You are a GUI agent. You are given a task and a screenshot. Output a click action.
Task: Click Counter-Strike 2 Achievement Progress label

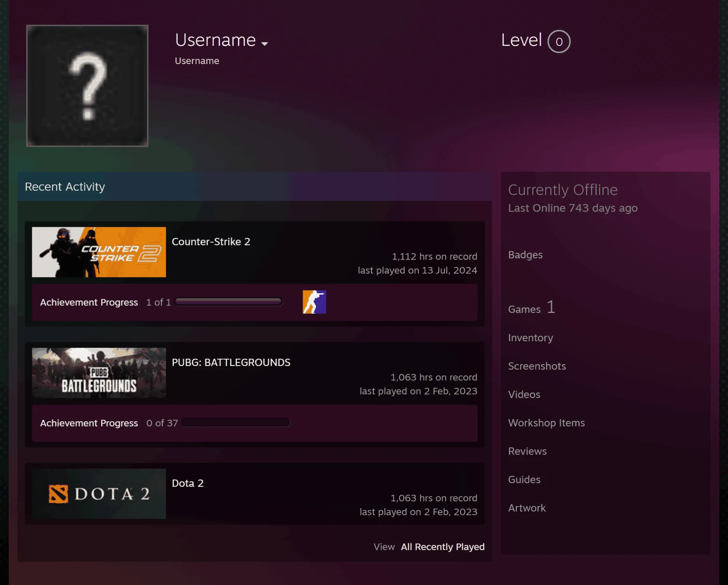89,302
